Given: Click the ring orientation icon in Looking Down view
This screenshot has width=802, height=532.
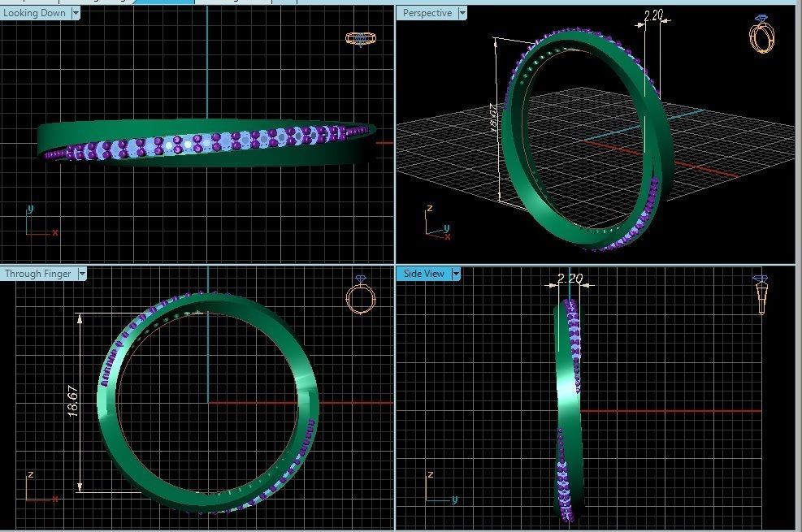Looking at the screenshot, I should click(361, 39).
